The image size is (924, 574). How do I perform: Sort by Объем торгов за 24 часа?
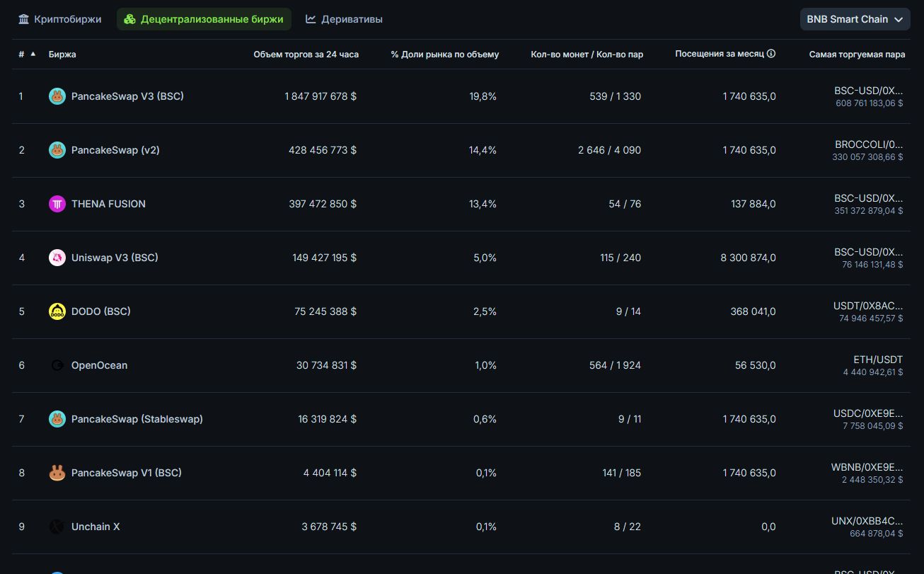[306, 54]
